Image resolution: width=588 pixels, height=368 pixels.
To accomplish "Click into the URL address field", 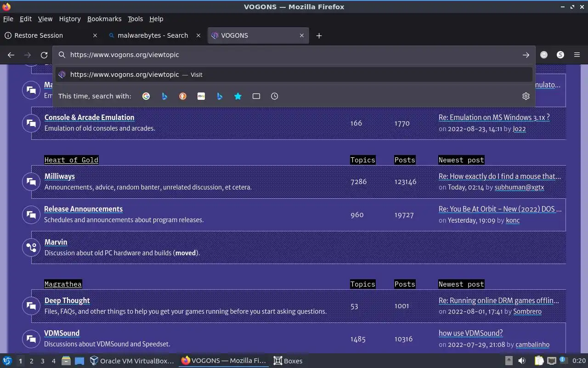I will tap(294, 55).
